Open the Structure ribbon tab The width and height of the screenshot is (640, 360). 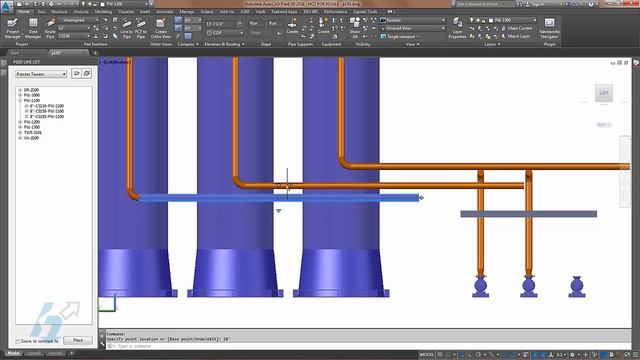pyautogui.click(x=60, y=12)
